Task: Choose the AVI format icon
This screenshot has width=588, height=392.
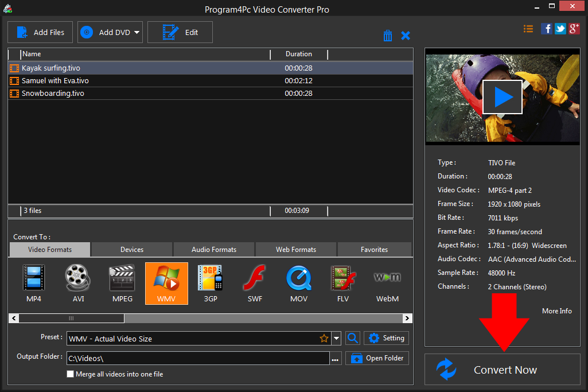Action: [x=78, y=283]
